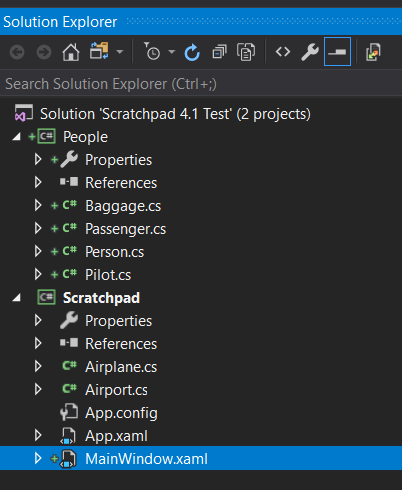Click into the Search Solution Explorer field

click(201, 84)
